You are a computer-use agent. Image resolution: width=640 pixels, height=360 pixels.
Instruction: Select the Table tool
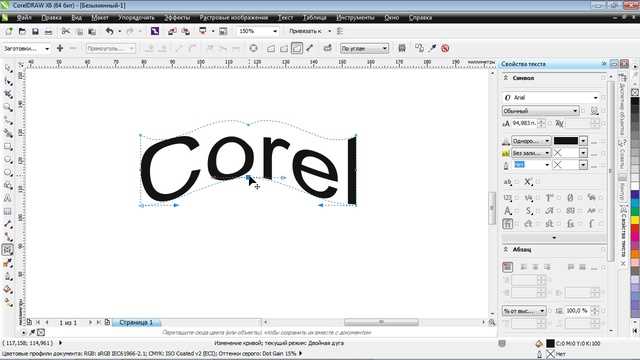(8, 211)
